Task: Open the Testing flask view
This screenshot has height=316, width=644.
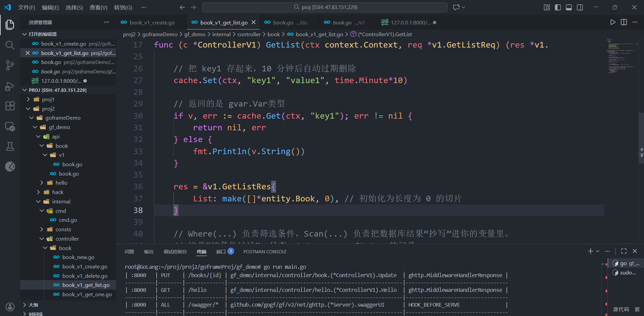Action: [10, 146]
